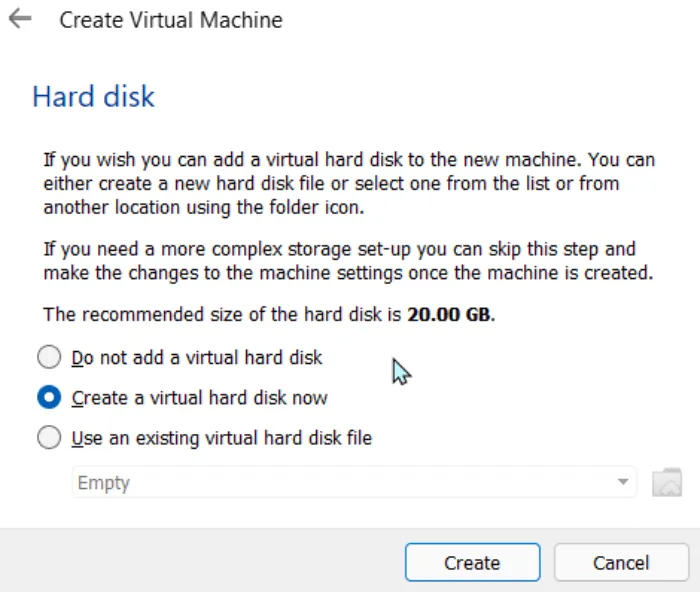
Task: Click the 'Create Virtual Machine' window title
Action: [x=171, y=20]
